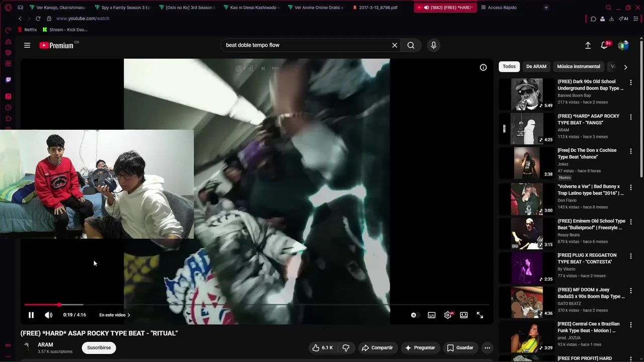
Task: Click the address bar URL
Action: click(83, 19)
